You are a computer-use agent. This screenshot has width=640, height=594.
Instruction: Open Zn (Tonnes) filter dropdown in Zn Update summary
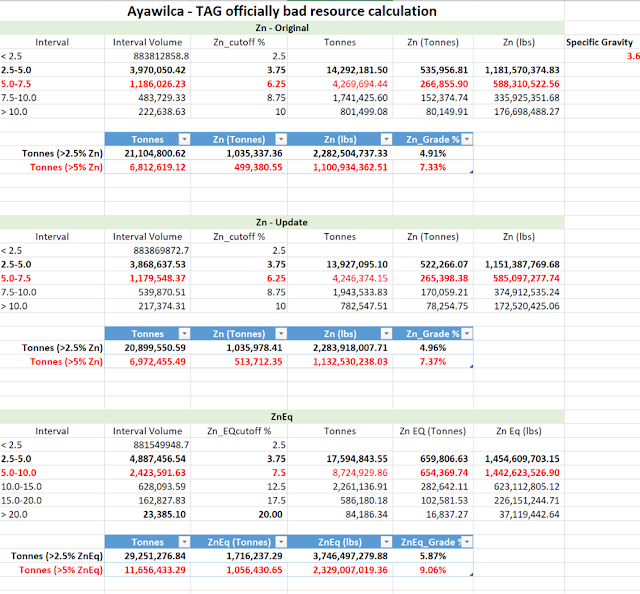pyautogui.click(x=281, y=334)
